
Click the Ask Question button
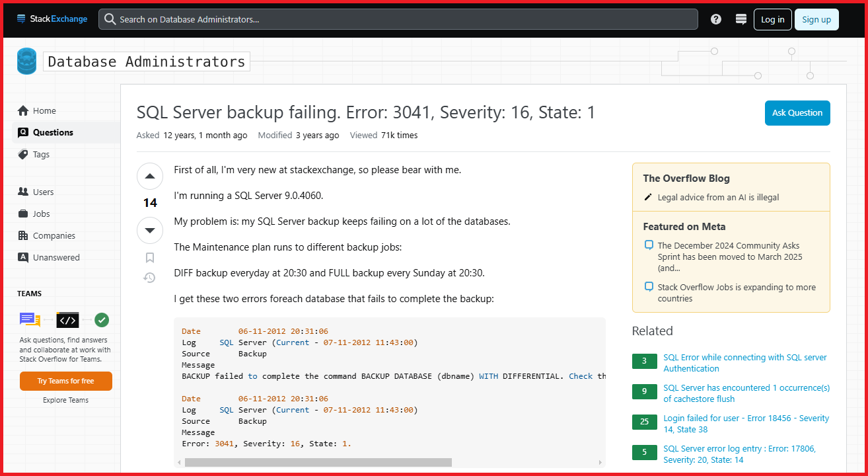(x=797, y=112)
